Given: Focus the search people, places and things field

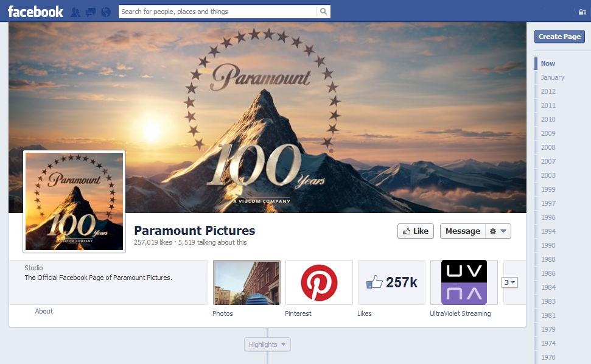Looking at the screenshot, I should coord(218,12).
